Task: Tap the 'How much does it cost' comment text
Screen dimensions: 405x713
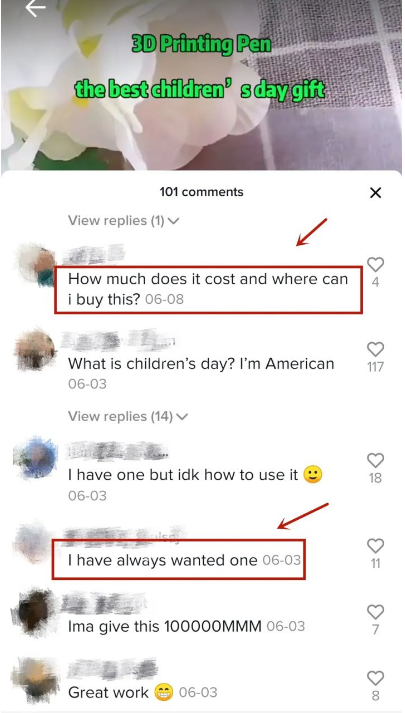Action: [x=208, y=289]
